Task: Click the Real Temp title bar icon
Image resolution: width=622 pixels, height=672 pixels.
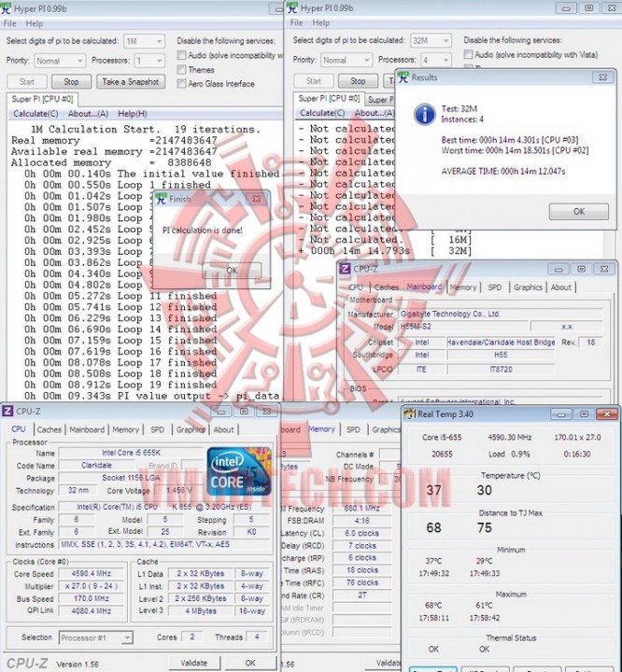Action: (x=409, y=413)
